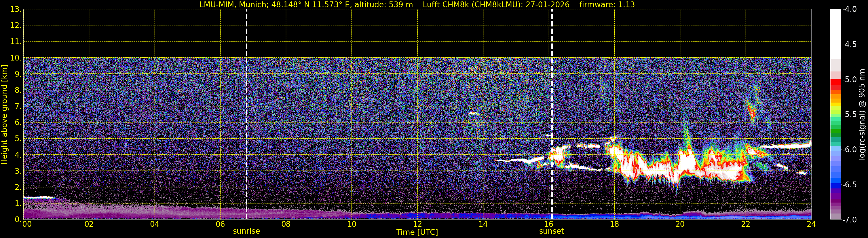
Task: Click the '04' time tick label
Action: pos(155,224)
